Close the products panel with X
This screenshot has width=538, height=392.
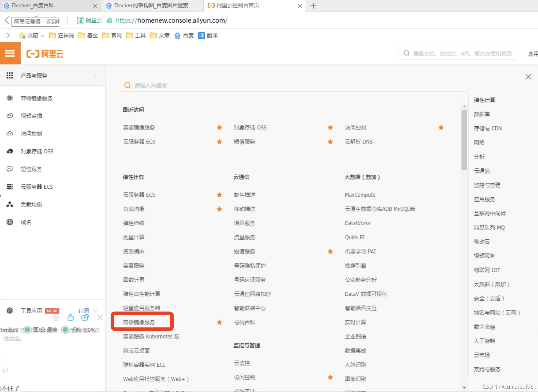click(x=528, y=77)
